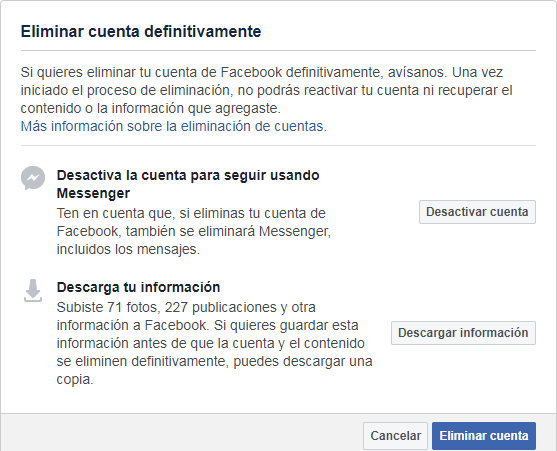Click the word copia ending the paragraph
The image size is (557, 451).
coord(75,380)
